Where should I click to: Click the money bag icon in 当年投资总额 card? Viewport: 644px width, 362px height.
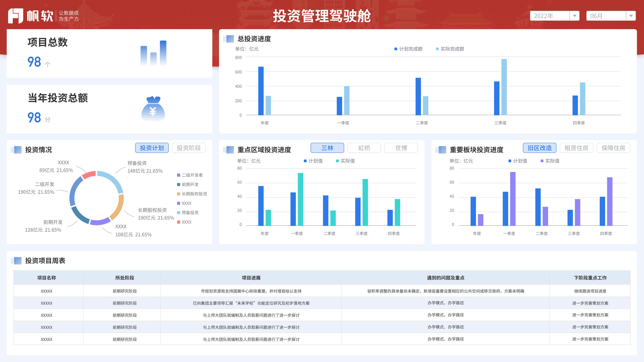tap(153, 109)
